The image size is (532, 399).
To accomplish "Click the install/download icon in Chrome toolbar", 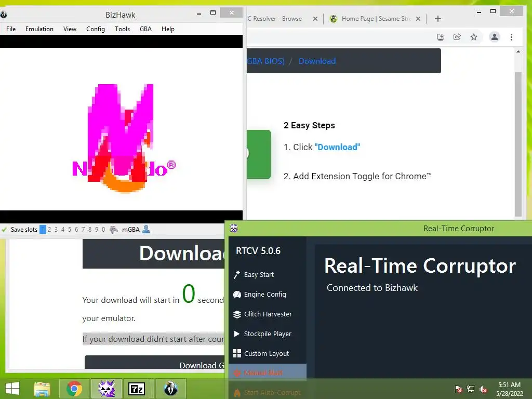I will click(441, 37).
